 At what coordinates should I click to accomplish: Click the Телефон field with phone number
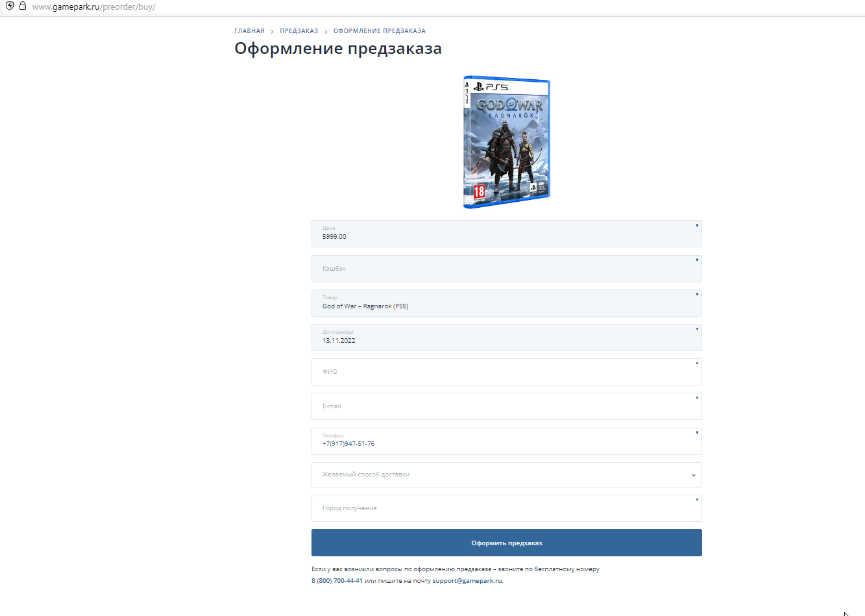(x=507, y=441)
